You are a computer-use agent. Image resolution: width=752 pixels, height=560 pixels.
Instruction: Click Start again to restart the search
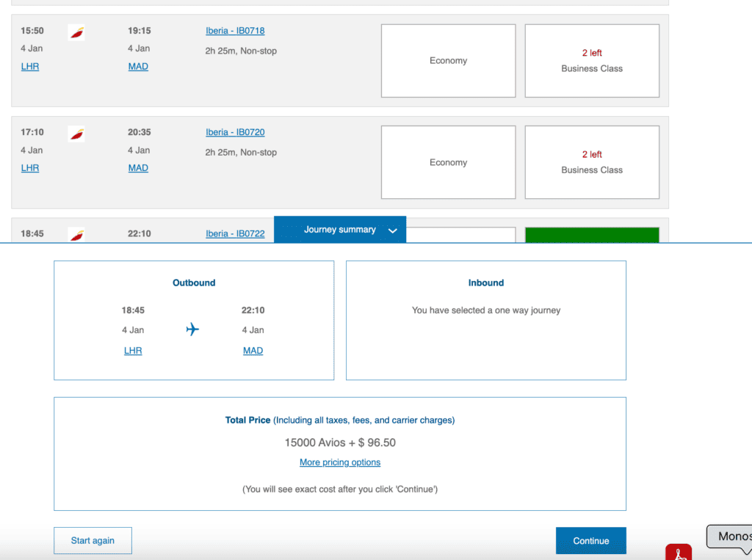pyautogui.click(x=93, y=540)
